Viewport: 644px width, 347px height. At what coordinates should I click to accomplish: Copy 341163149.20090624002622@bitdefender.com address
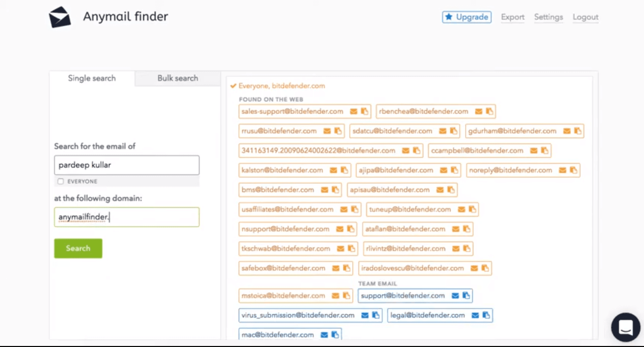pyautogui.click(x=417, y=150)
